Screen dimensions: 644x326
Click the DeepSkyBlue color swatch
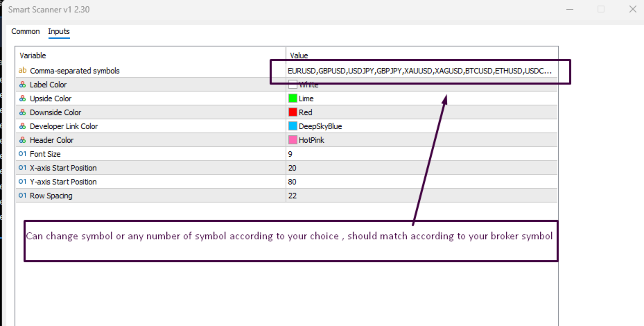pos(293,126)
